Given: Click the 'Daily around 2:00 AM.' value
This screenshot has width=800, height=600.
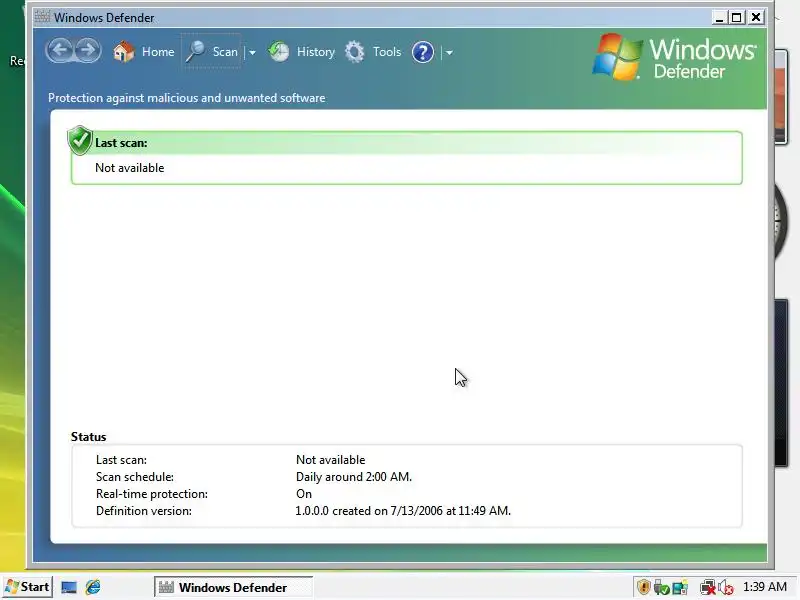Looking at the screenshot, I should [x=354, y=477].
